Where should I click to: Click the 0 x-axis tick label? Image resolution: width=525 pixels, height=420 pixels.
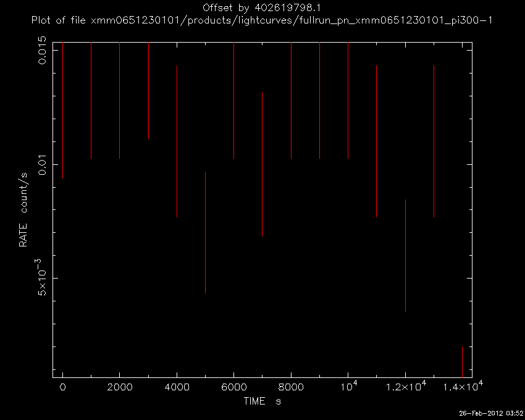[x=62, y=387]
